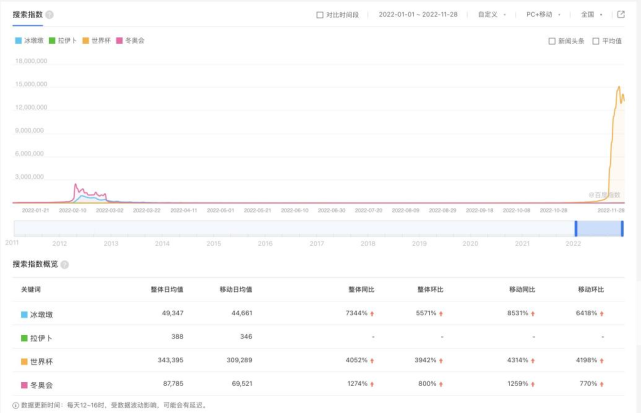This screenshot has height=413, width=641.
Task: Click the red up arrow after 7344%
Action: tap(372, 314)
